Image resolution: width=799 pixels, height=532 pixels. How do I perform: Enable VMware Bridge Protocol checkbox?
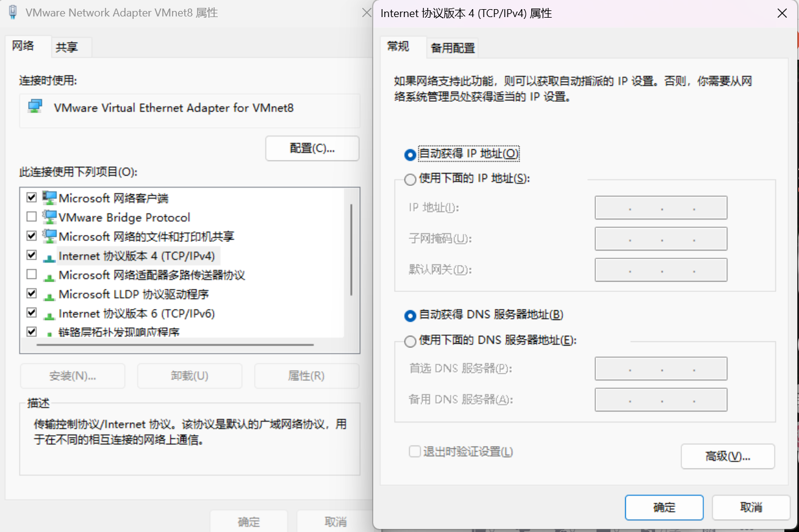click(x=32, y=217)
